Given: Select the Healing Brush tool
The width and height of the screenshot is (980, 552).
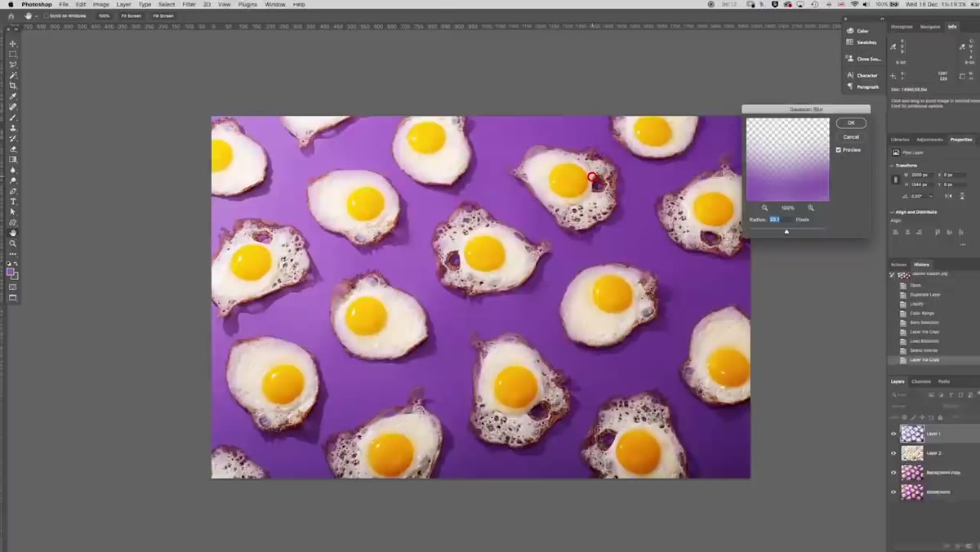Looking at the screenshot, I should coord(12,107).
